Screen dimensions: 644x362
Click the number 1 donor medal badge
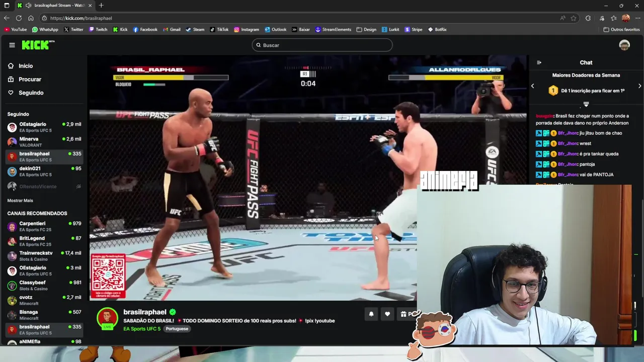(553, 90)
